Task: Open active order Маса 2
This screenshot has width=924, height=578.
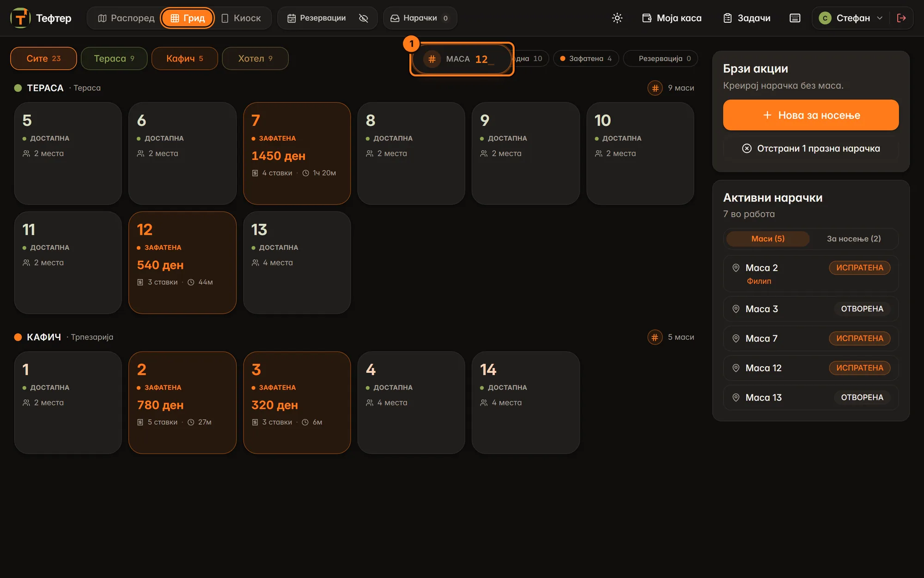Action: pyautogui.click(x=811, y=274)
